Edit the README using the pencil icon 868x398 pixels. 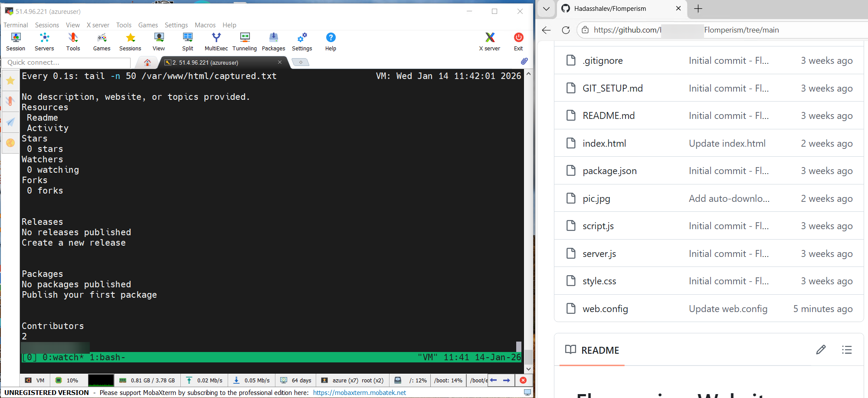821,349
